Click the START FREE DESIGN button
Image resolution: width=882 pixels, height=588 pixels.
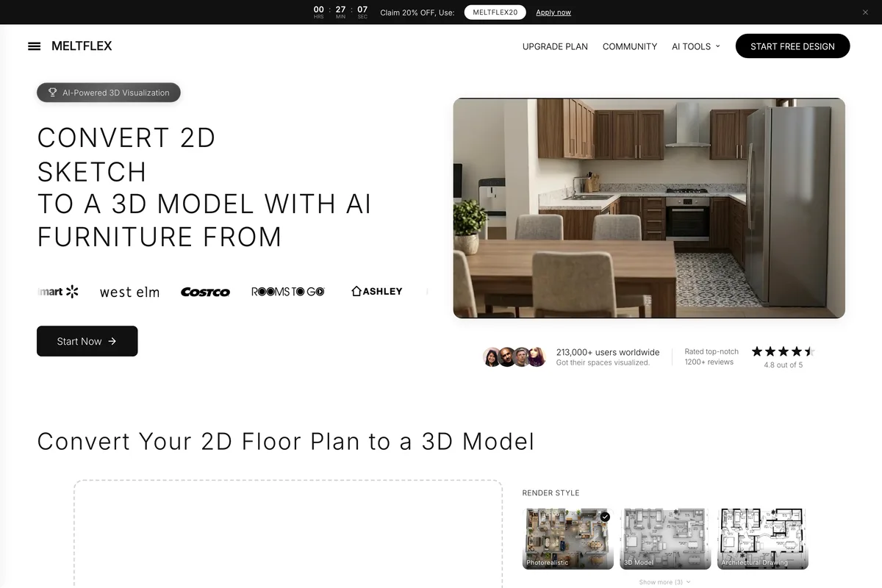point(792,46)
